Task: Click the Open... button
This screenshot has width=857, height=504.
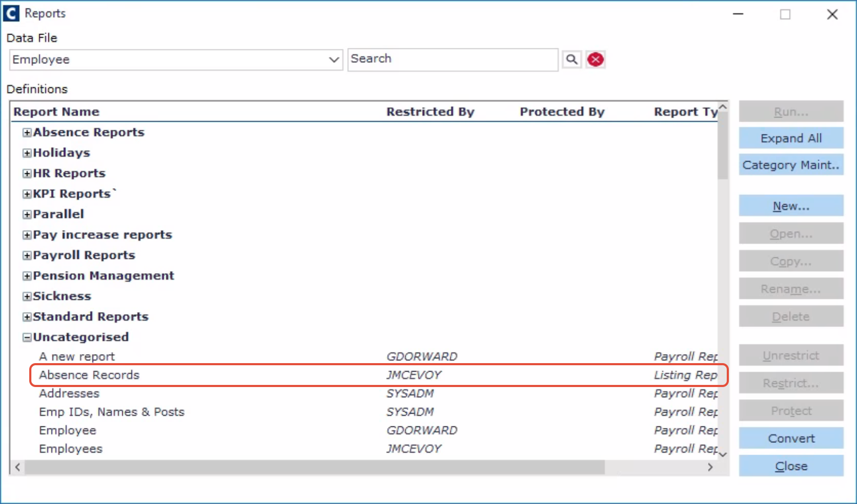Action: 791,233
